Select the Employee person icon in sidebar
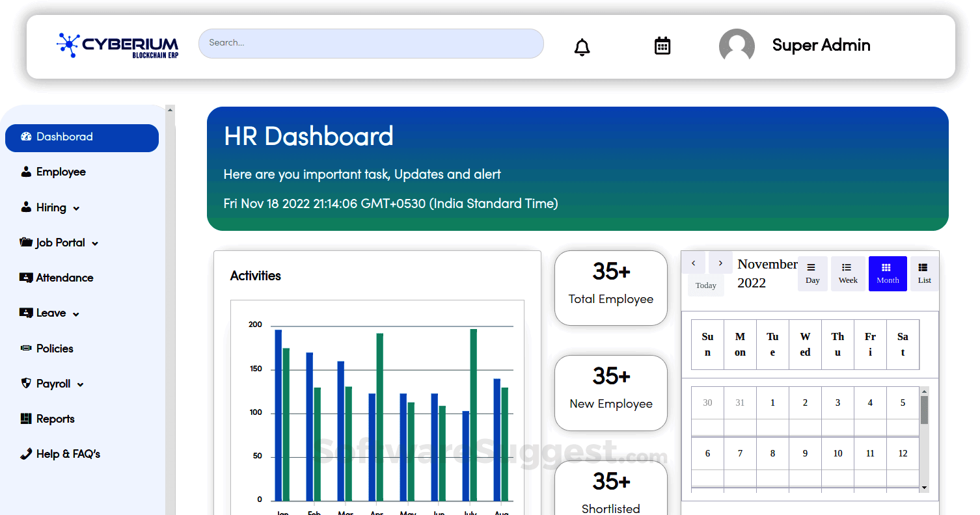The image size is (980, 515). point(26,171)
